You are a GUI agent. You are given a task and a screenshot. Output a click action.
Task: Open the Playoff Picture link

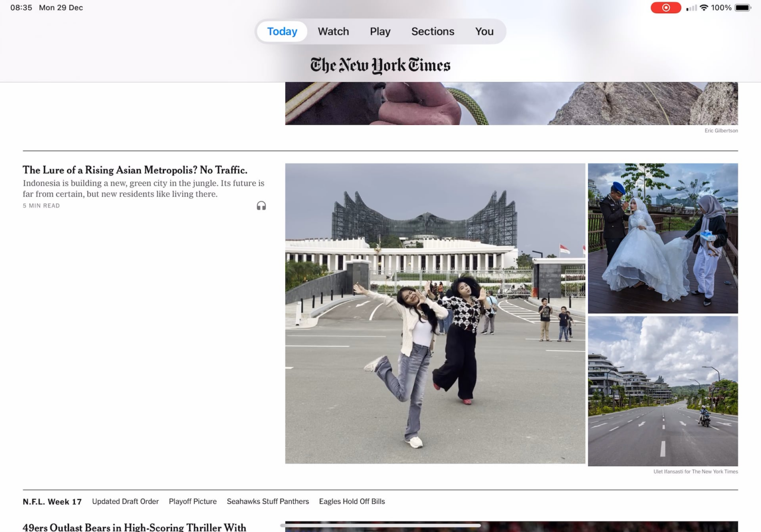pos(193,501)
